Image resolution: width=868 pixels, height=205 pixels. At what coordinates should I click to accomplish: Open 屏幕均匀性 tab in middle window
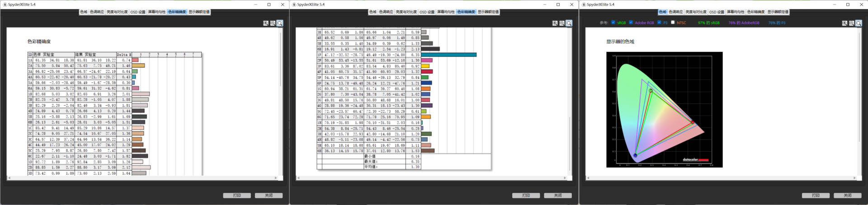click(446, 12)
